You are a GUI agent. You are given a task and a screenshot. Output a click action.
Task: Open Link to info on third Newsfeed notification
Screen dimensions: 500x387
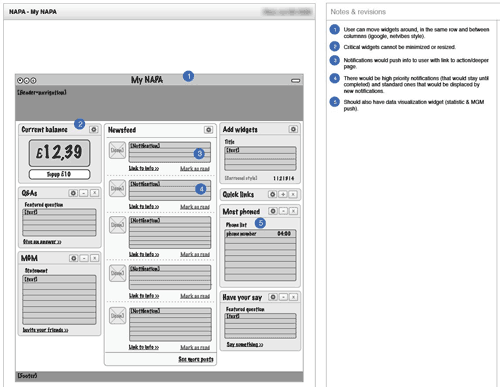(144, 254)
